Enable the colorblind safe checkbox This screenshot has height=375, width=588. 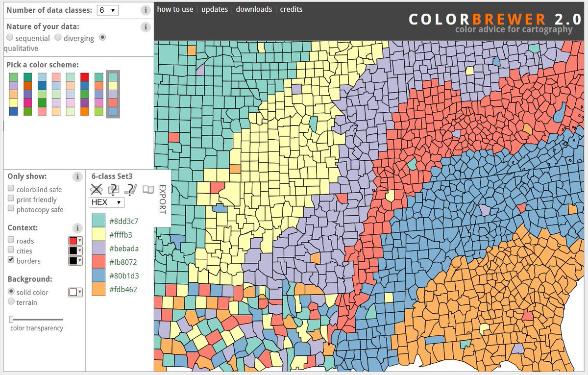pos(11,189)
